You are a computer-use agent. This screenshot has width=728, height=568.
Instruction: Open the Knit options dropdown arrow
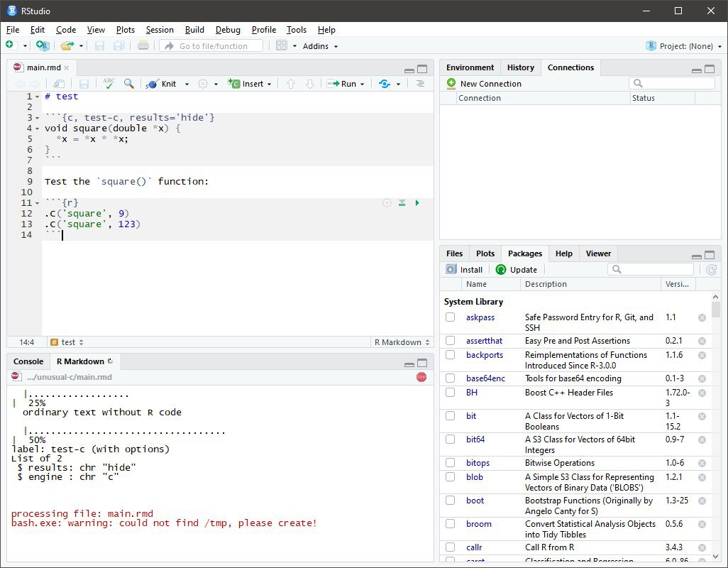[x=187, y=84]
